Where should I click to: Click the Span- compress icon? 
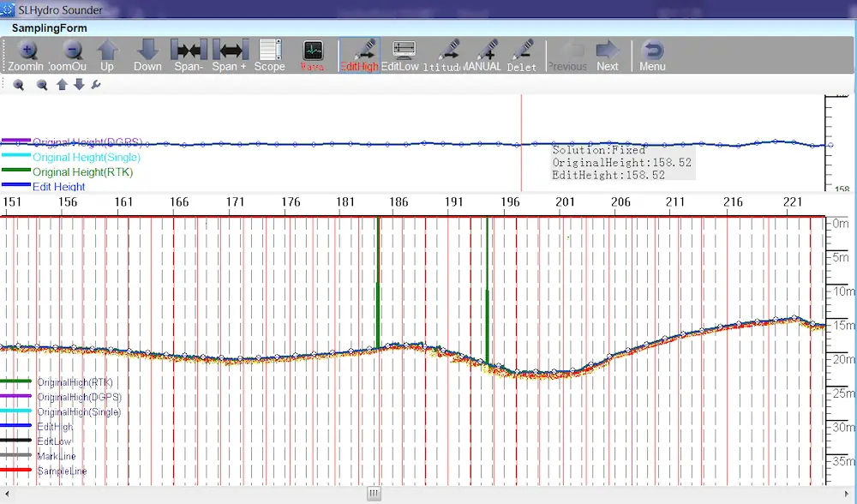(189, 51)
